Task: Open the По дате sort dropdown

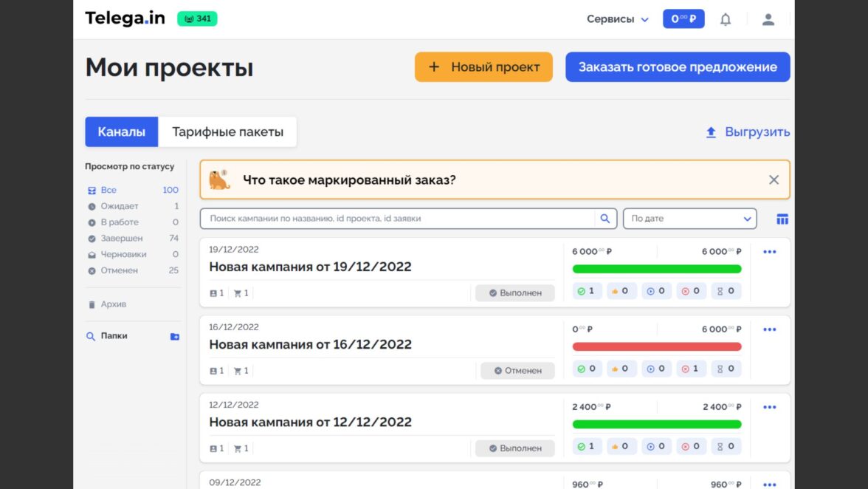Action: 689,219
